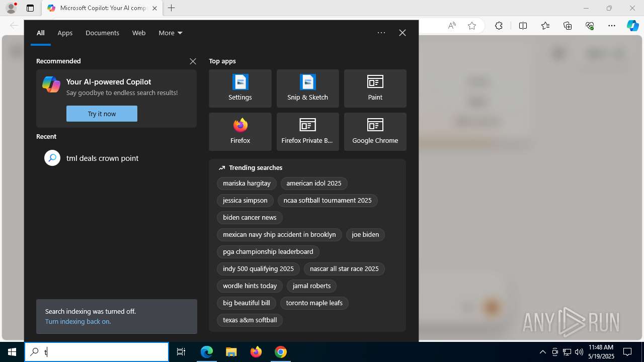The image size is (644, 362).
Task: Select the All search tab
Action: [41, 33]
